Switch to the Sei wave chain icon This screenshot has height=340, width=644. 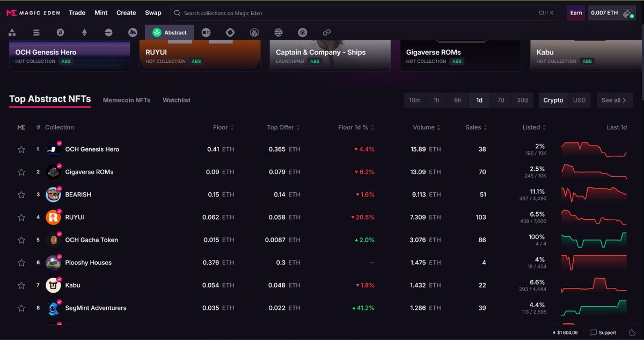[279, 33]
